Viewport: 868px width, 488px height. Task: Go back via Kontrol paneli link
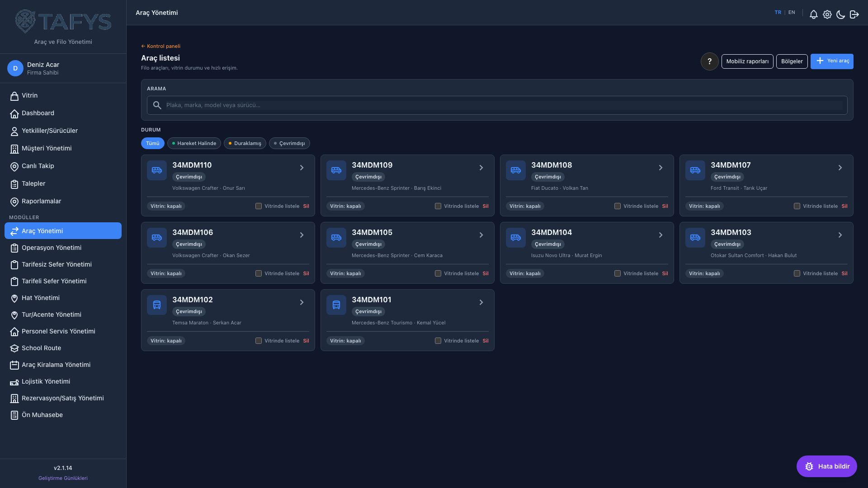coord(160,46)
